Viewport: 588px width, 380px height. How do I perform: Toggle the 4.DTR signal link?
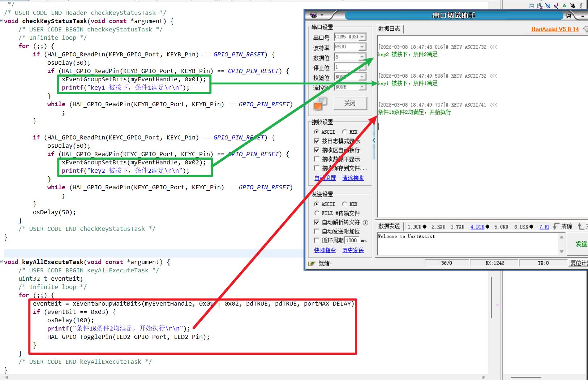pos(477,227)
